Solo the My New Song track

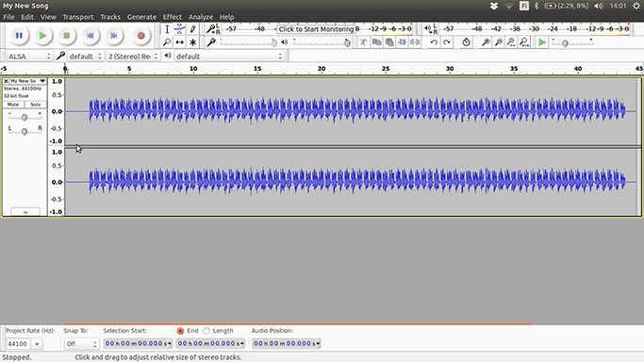click(35, 105)
